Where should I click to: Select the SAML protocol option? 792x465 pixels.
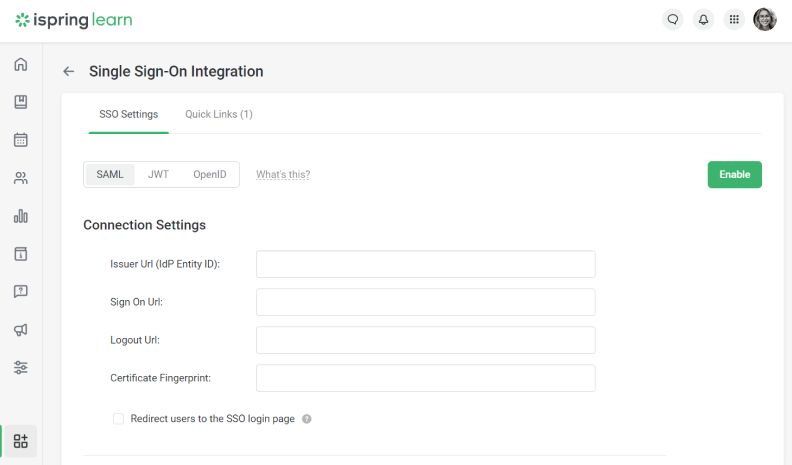coord(110,175)
